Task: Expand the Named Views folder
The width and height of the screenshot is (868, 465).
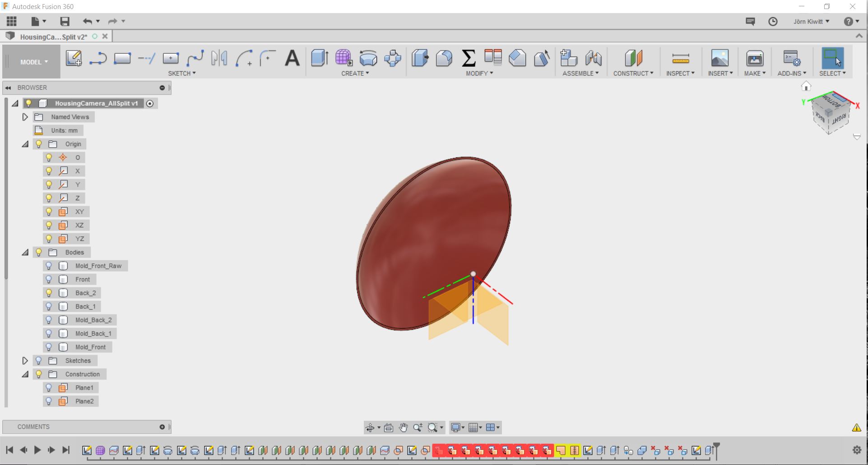Action: (x=25, y=117)
